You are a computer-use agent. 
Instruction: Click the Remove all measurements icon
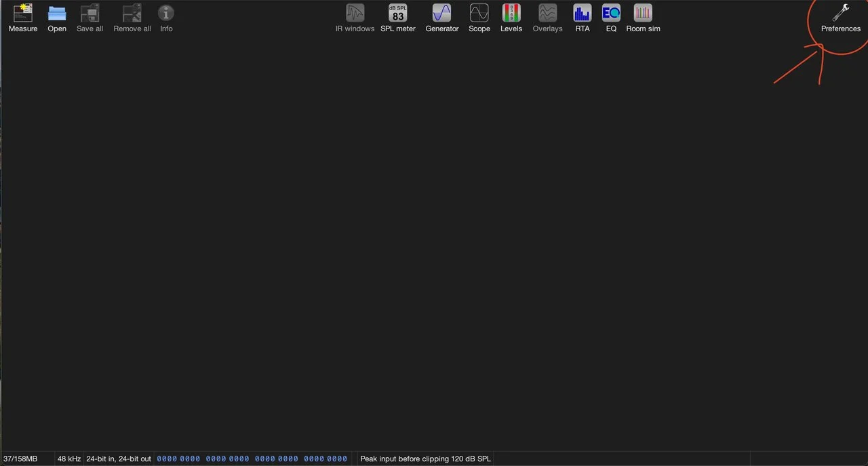coord(132,14)
